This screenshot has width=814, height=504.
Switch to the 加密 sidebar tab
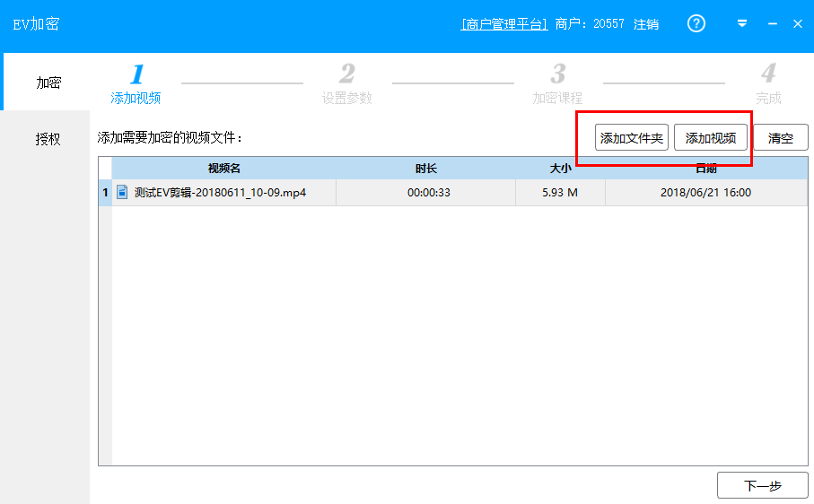(x=48, y=83)
